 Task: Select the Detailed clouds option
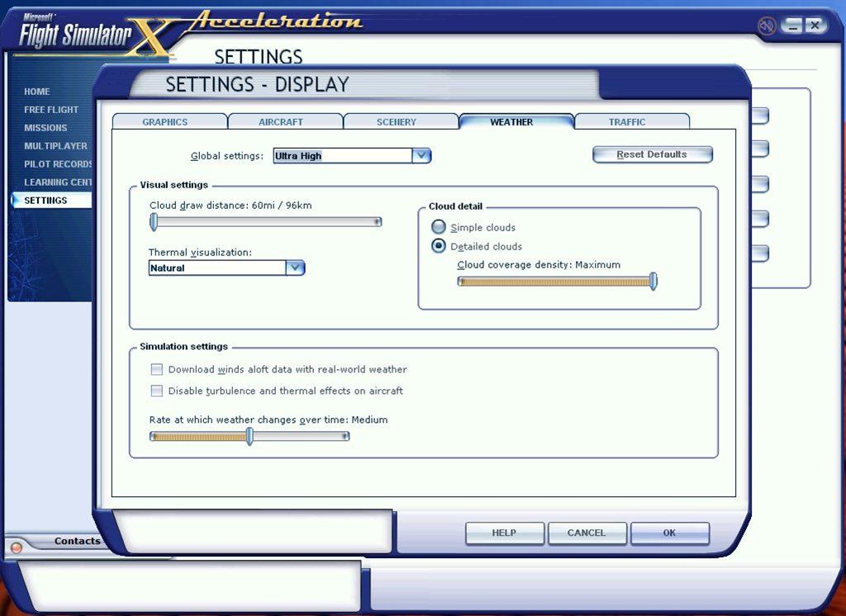click(439, 246)
